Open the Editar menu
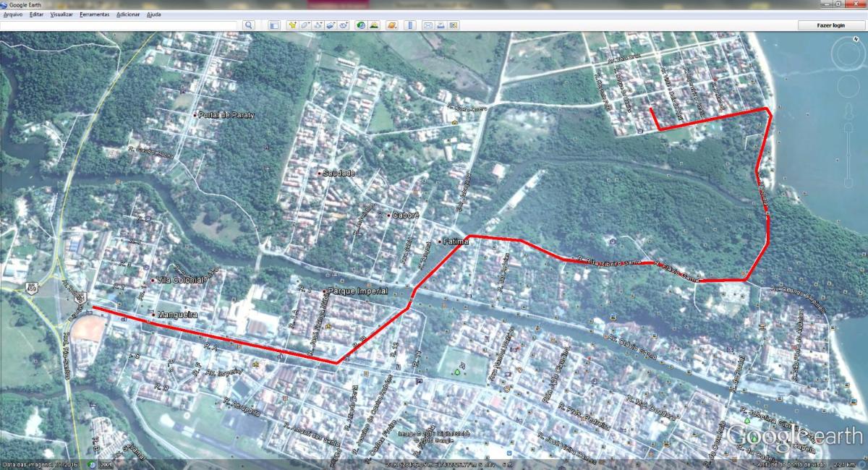Screen dimensions: 868x470 [x=36, y=14]
